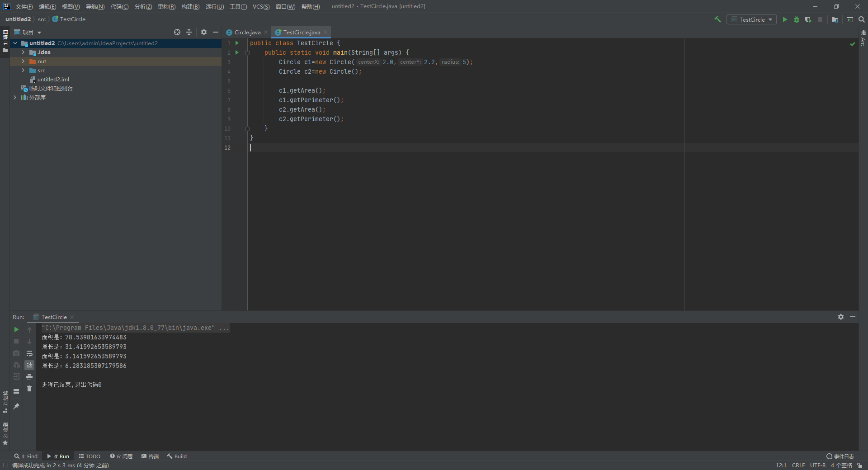Close the TestCircle.java editor tab
Viewport: 868px width, 470px height.
coord(325,32)
